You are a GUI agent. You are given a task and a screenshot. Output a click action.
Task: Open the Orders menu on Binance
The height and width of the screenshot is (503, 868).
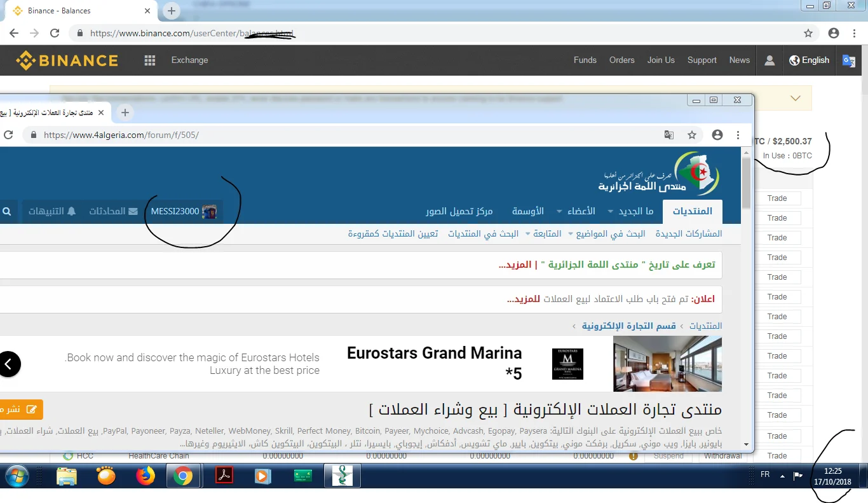621,60
